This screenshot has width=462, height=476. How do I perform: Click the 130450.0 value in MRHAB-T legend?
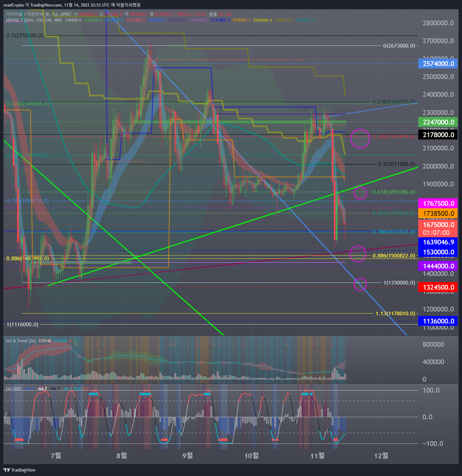coord(73,20)
